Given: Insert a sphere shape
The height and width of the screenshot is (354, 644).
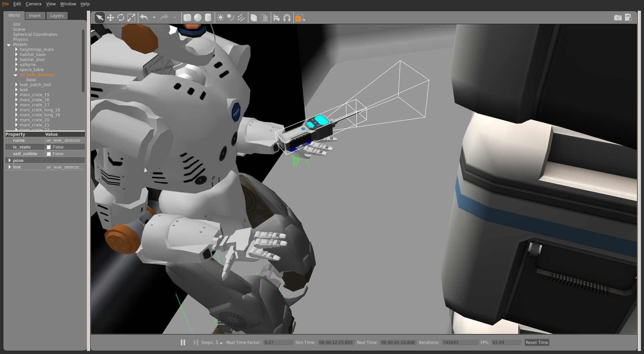Looking at the screenshot, I should 198,18.
